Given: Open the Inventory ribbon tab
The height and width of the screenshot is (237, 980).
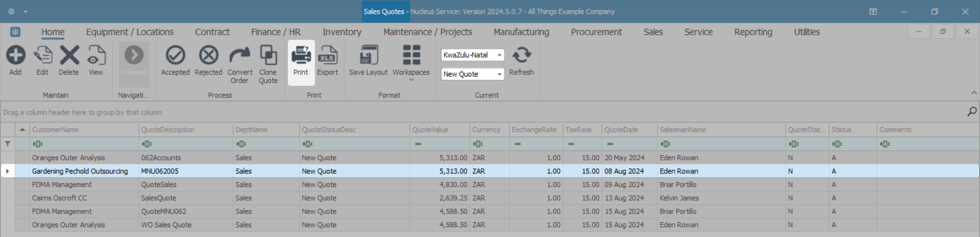Looking at the screenshot, I should click(342, 32).
